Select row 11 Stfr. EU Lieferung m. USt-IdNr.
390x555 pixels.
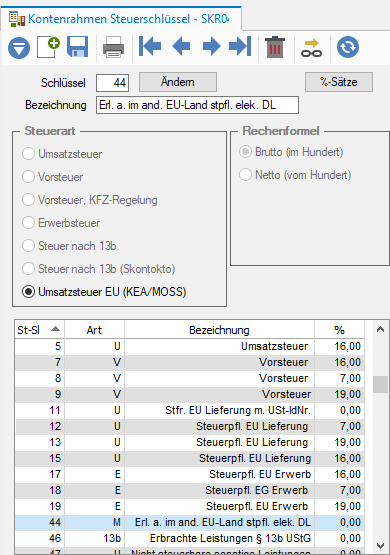(x=189, y=410)
